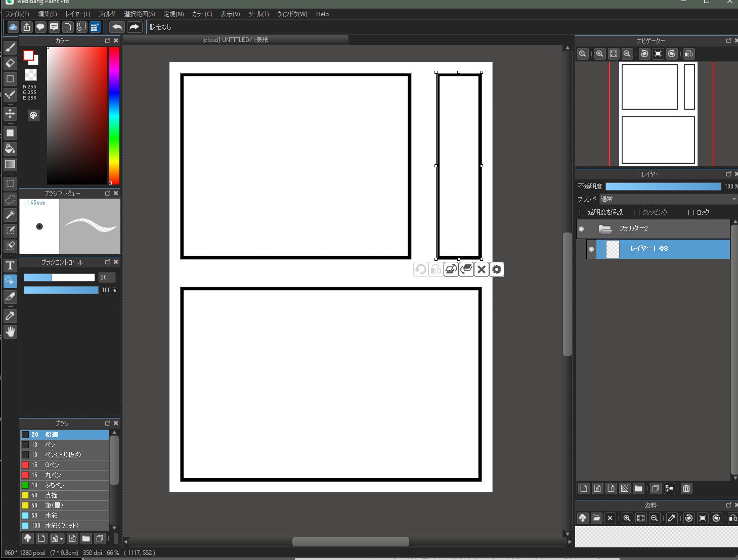
Task: Select the 水彩(ウェット) brush
Action: [65, 526]
